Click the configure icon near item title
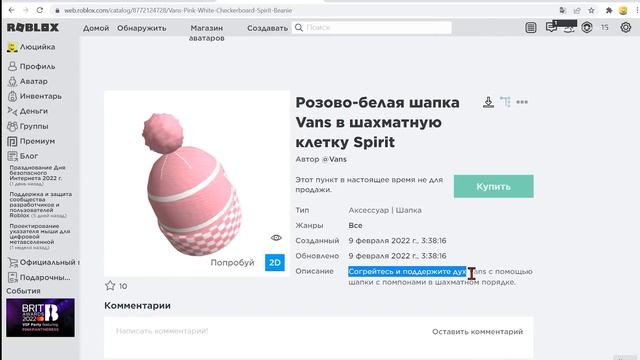Viewport: 640px width, 360px height. (505, 102)
